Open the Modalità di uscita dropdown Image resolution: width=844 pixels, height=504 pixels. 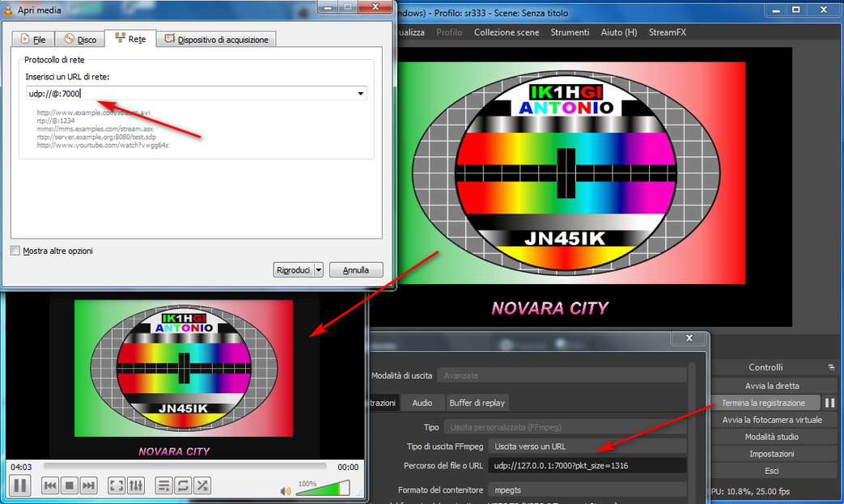[562, 375]
